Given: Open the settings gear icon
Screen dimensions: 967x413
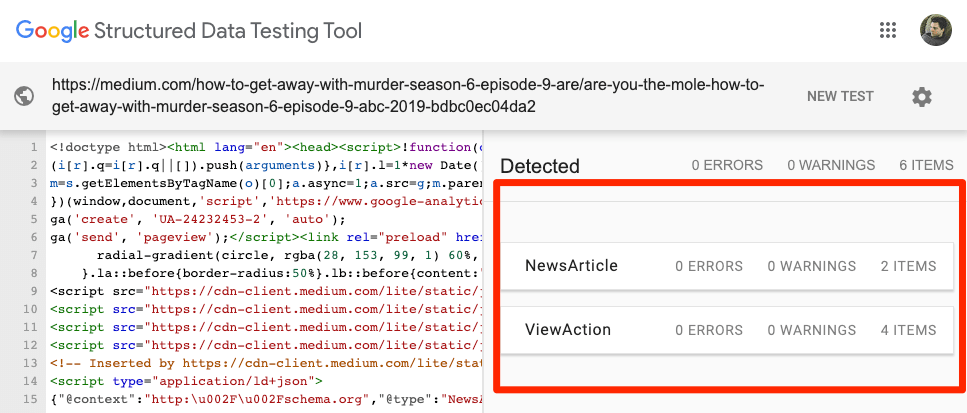Looking at the screenshot, I should pyautogui.click(x=922, y=97).
